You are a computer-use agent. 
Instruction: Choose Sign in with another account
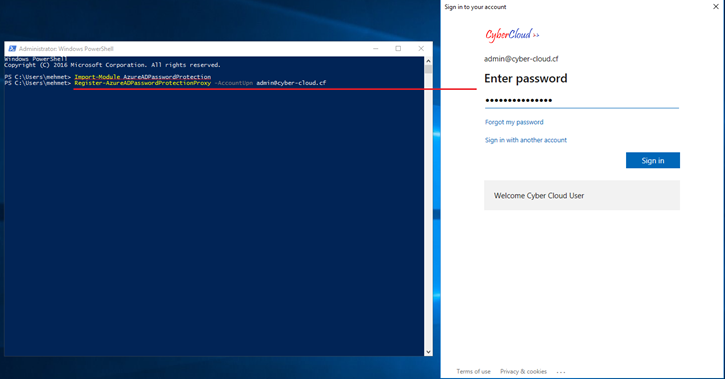click(x=526, y=140)
